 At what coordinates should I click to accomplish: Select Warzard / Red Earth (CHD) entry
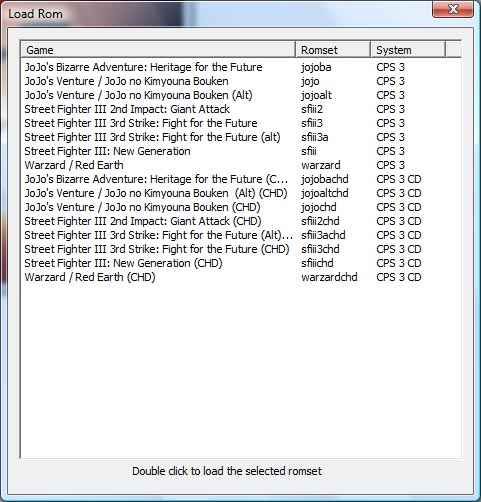pos(241,277)
